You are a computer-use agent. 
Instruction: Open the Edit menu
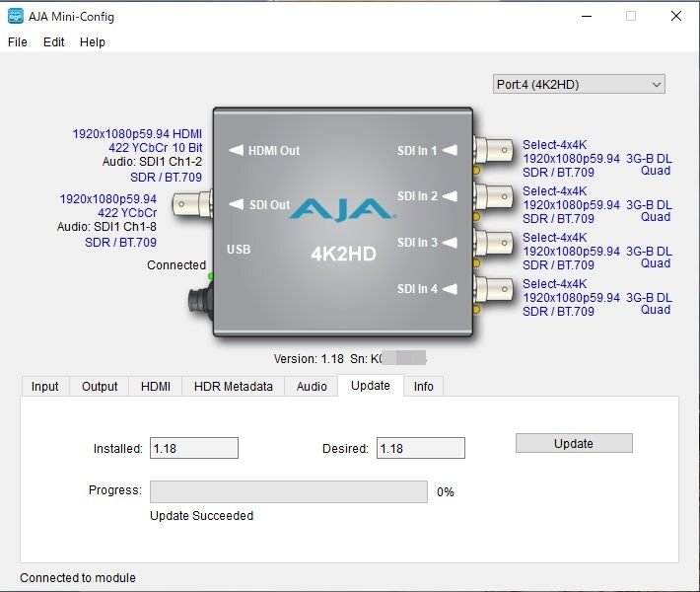tap(54, 42)
